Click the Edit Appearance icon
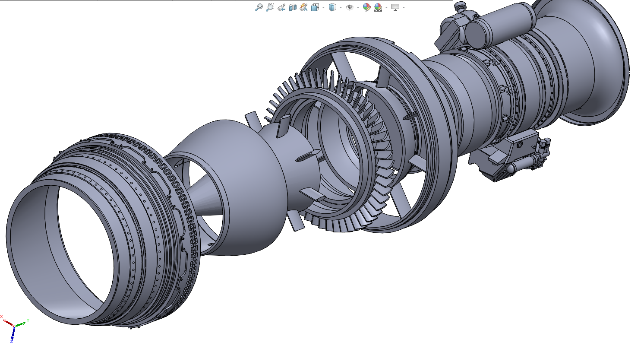Viewport: 644px width, 352px height. (367, 7)
